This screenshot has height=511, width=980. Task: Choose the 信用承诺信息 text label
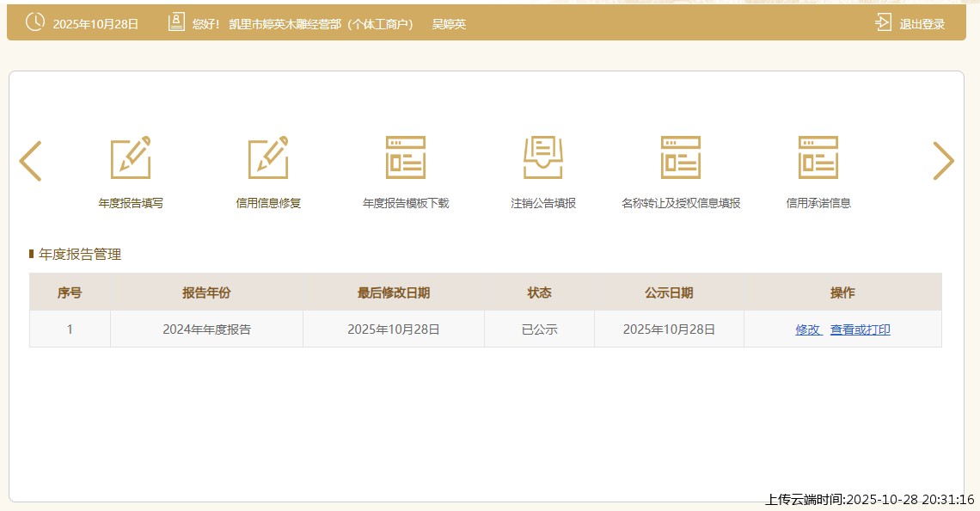click(818, 204)
